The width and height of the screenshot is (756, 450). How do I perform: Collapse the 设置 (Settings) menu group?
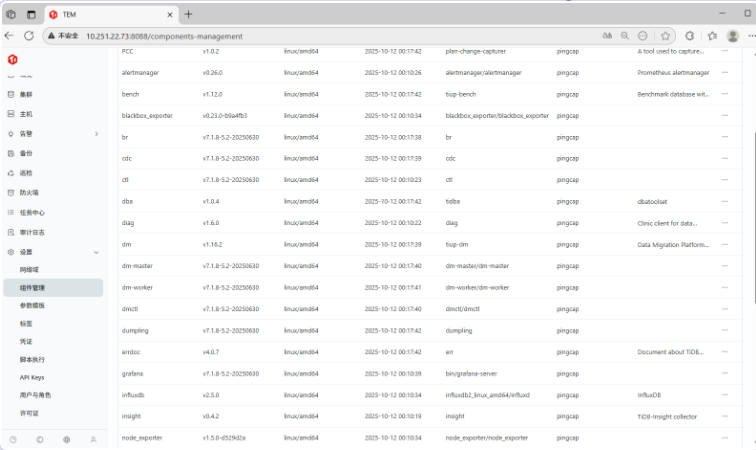pyautogui.click(x=95, y=252)
